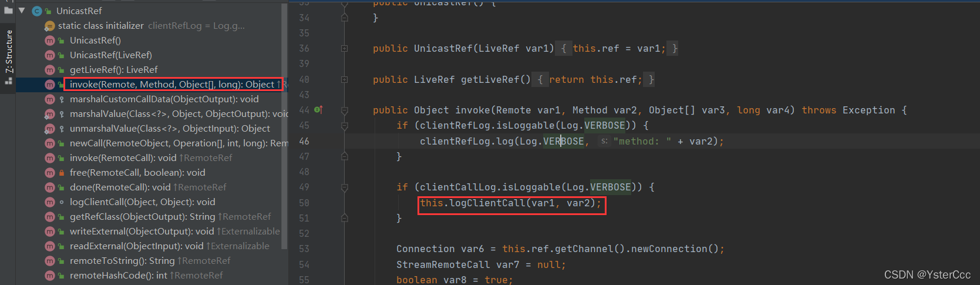Select unmarshalValue(Class<?>, ObjectInput): Object
This screenshot has width=980, height=285.
point(170,129)
